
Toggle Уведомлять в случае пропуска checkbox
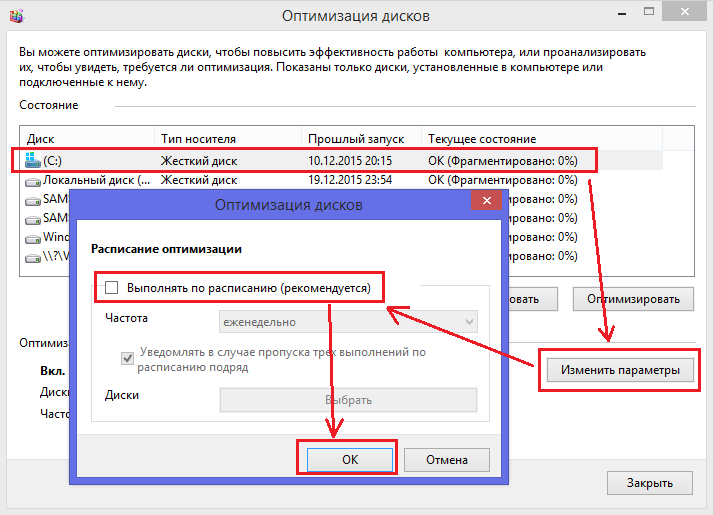(128, 358)
